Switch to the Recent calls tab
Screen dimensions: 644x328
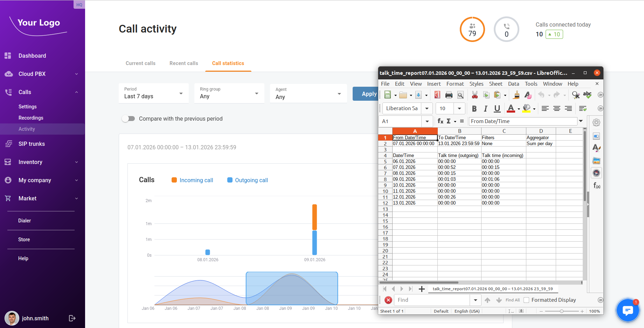(183, 63)
